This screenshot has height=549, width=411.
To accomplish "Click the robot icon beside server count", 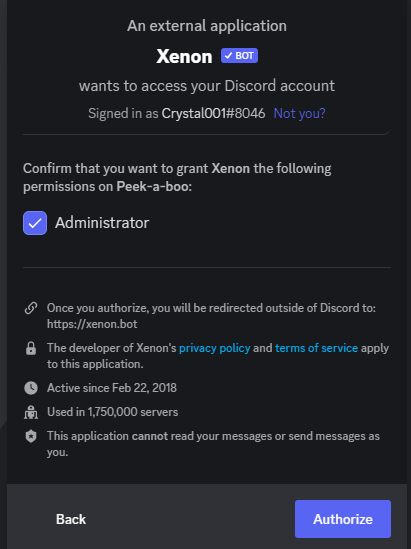I will (31, 412).
